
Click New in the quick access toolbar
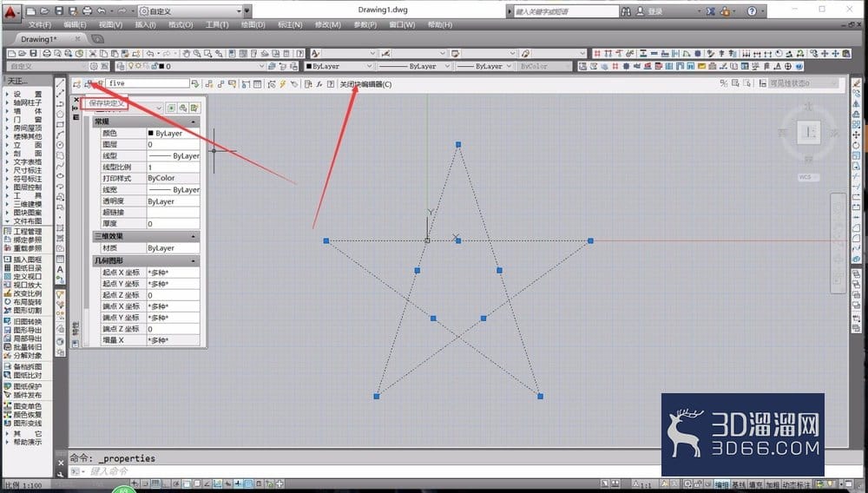(31, 10)
